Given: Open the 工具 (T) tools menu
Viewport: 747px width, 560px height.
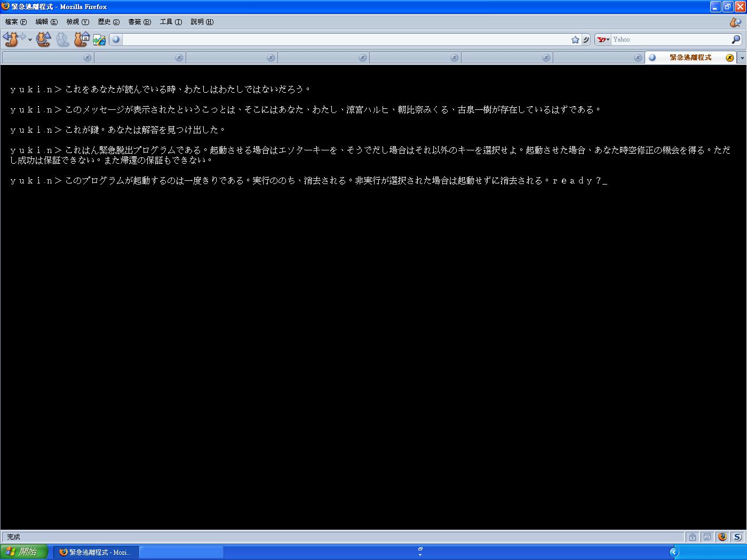Looking at the screenshot, I should (x=171, y=22).
